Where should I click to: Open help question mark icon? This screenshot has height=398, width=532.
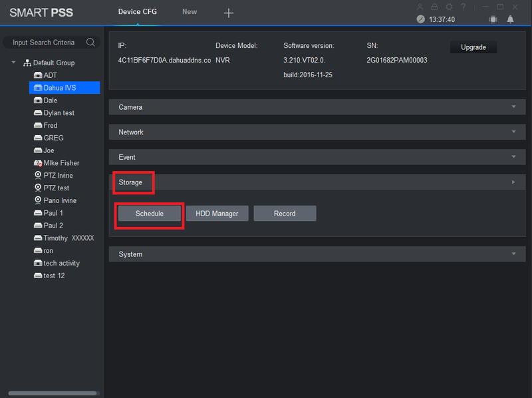click(x=463, y=7)
